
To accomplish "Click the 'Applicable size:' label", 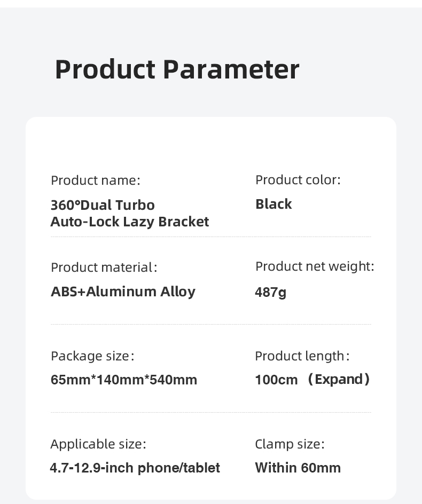I will tap(98, 444).
